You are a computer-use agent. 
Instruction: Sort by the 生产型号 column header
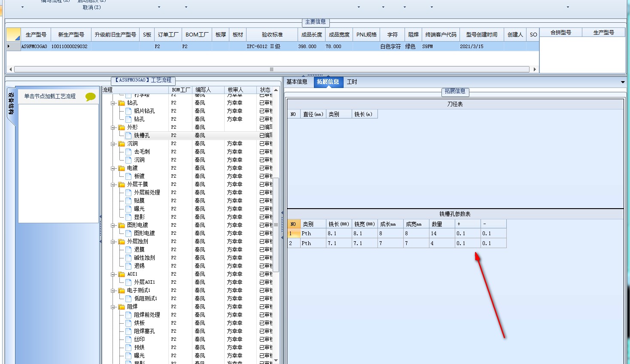coord(36,35)
